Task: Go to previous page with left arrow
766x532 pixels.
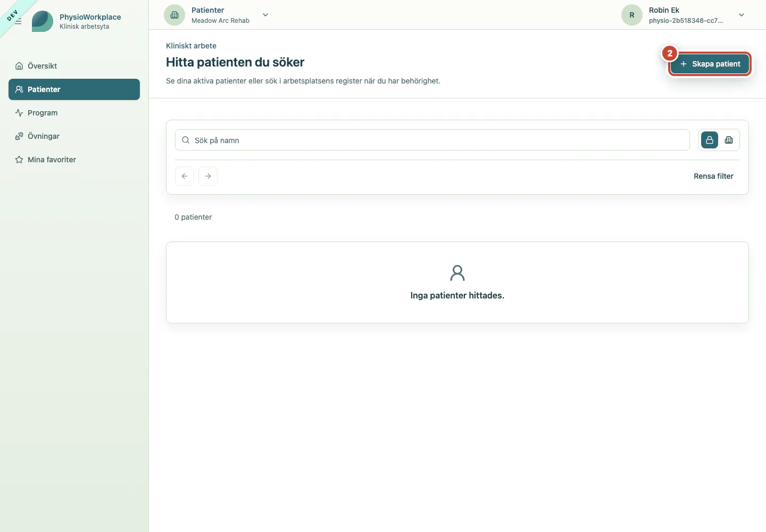Action: coord(185,176)
